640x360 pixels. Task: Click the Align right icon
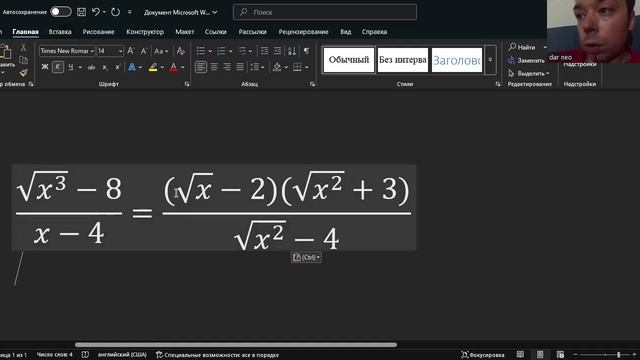tap(227, 67)
